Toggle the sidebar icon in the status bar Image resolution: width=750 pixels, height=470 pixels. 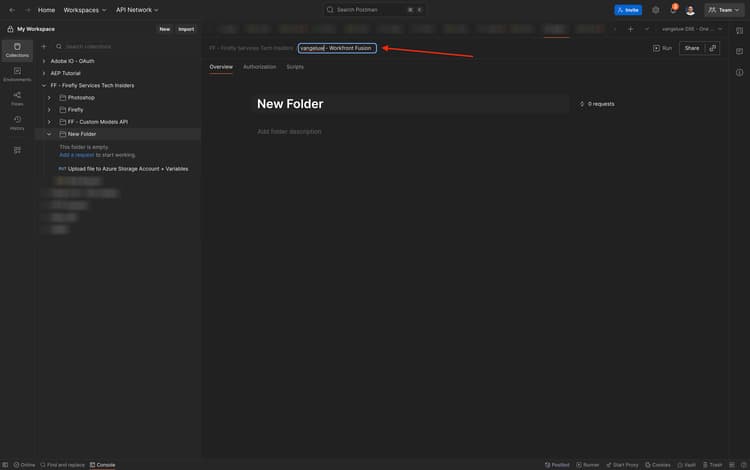tap(5, 465)
